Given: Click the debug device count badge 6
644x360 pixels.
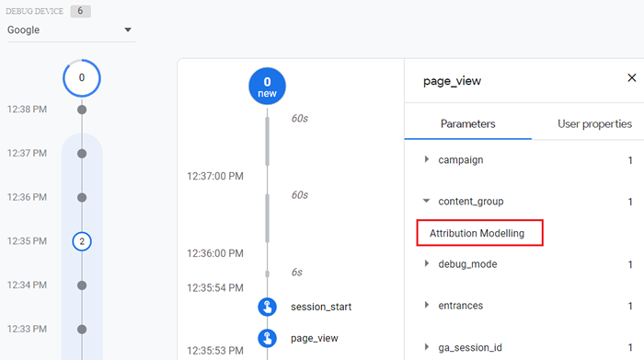Looking at the screenshot, I should [81, 11].
